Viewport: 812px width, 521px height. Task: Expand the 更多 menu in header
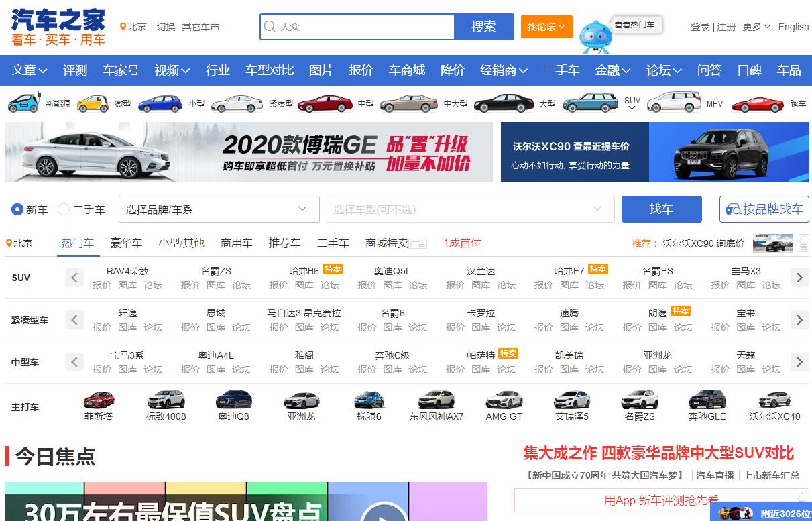pyautogui.click(x=756, y=27)
